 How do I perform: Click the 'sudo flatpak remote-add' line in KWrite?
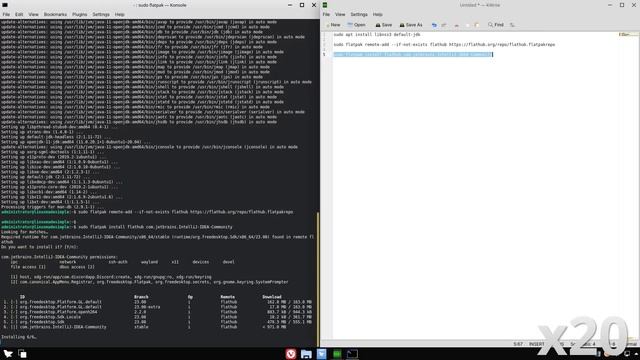click(x=444, y=44)
